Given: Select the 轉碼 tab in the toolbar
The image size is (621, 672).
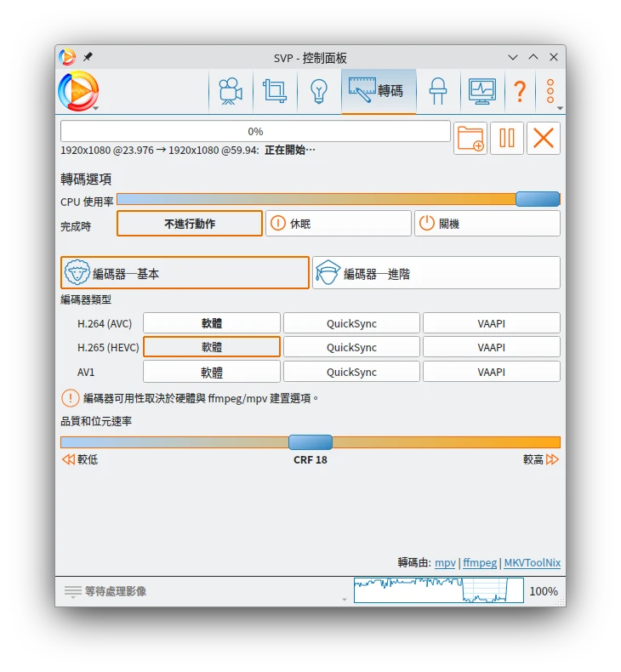Looking at the screenshot, I should pos(379,91).
